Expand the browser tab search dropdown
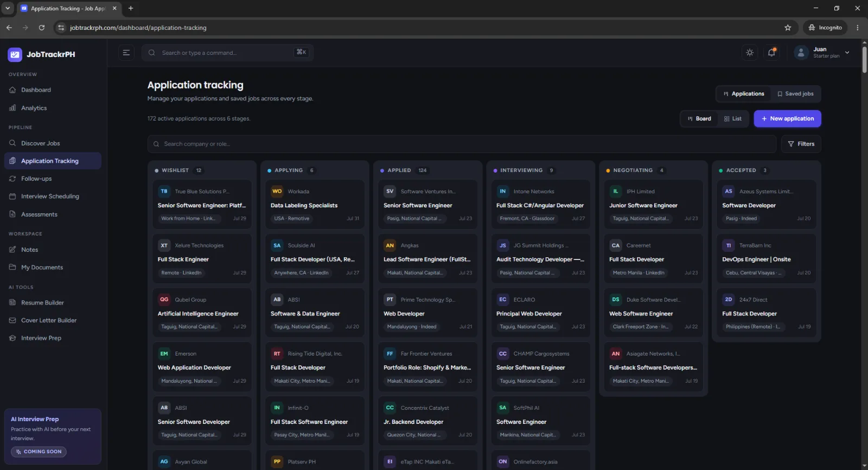Viewport: 868px width, 470px height. pyautogui.click(x=8, y=8)
